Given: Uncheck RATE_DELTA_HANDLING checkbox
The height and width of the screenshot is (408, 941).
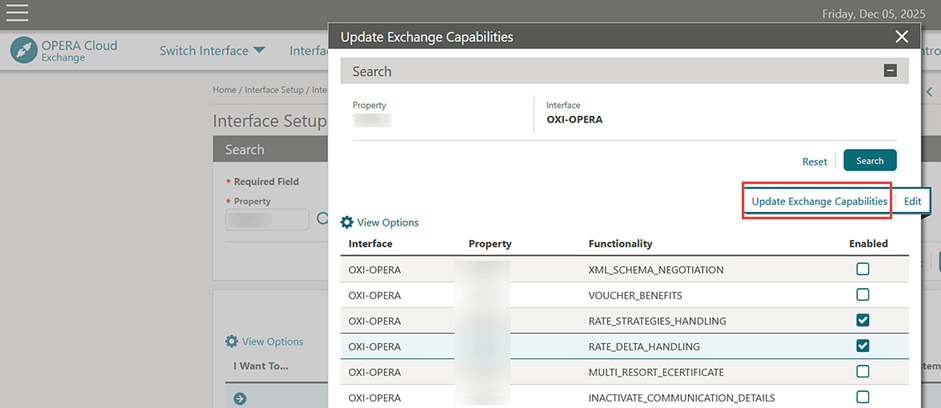Looking at the screenshot, I should (x=862, y=346).
